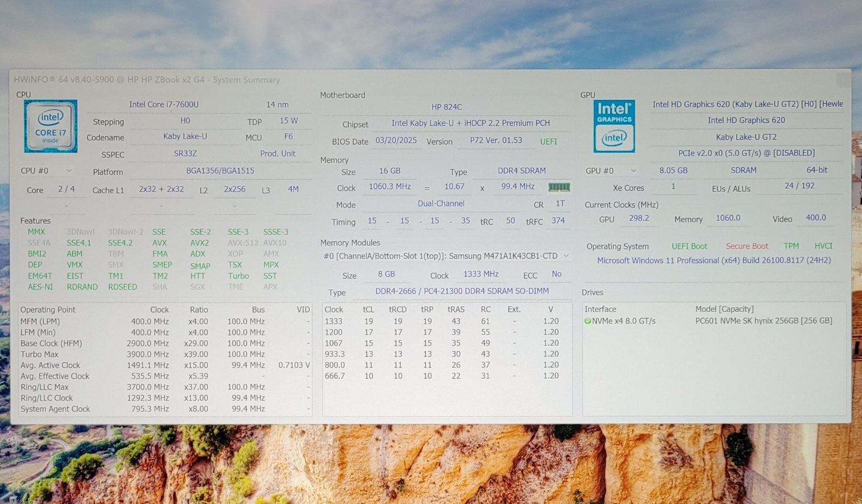
Task: Click the 1060.3 MHz memory clock
Action: click(390, 187)
